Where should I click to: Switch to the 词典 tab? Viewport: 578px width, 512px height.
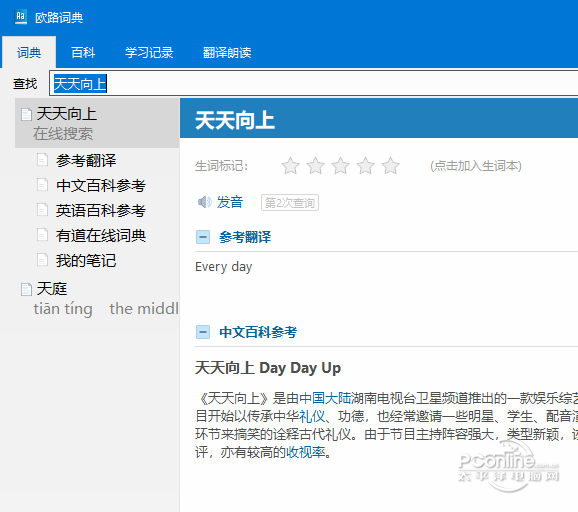[29, 52]
